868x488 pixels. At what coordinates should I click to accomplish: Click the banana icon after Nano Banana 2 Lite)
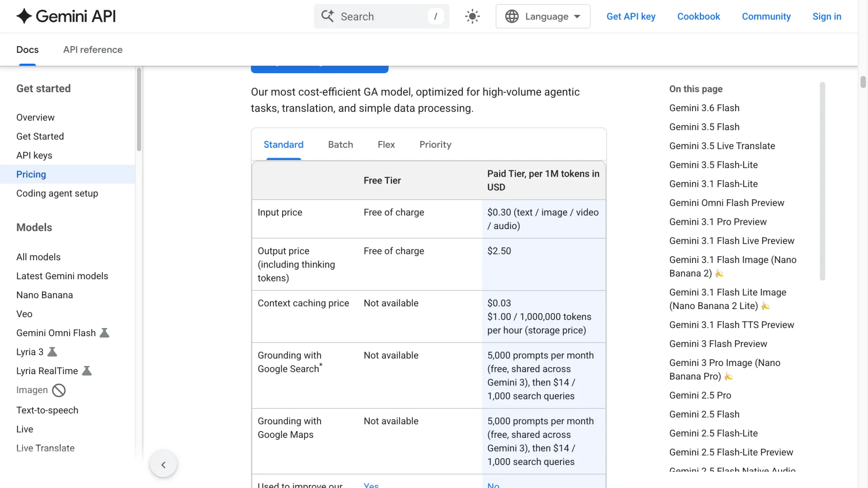tap(765, 306)
